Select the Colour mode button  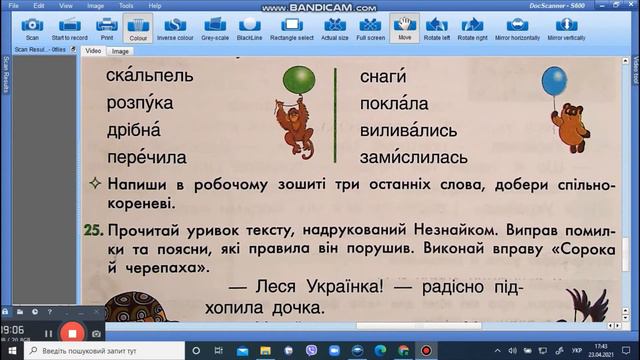point(138,29)
